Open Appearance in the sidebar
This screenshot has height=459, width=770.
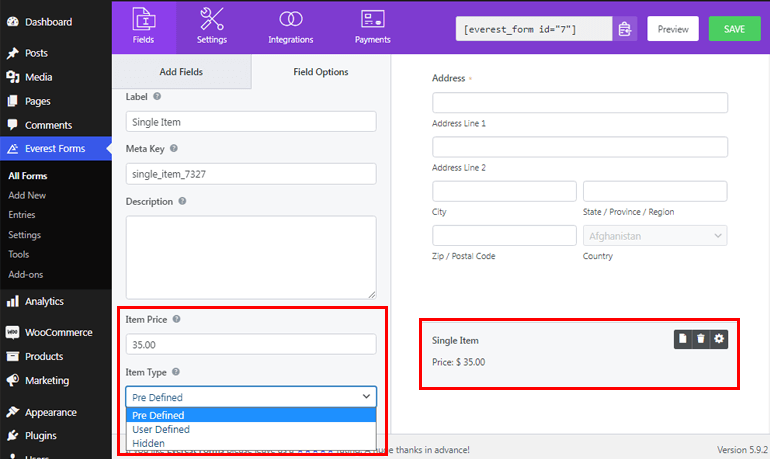51,412
